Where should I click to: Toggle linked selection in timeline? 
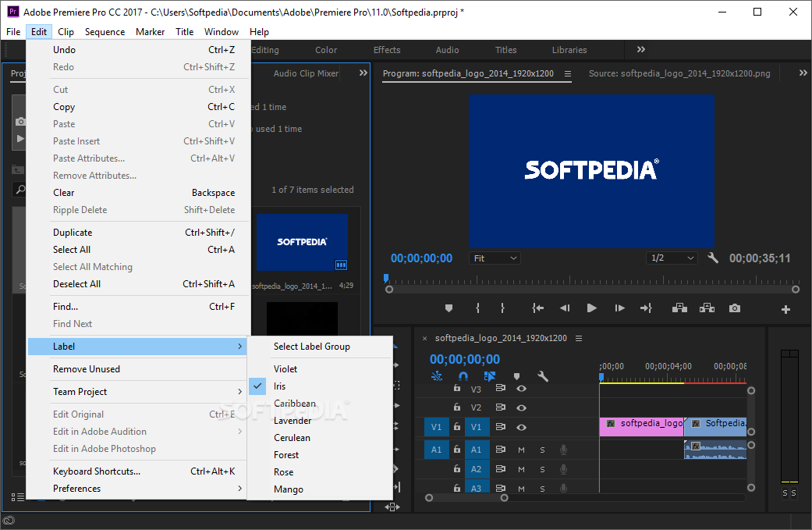pyautogui.click(x=489, y=376)
